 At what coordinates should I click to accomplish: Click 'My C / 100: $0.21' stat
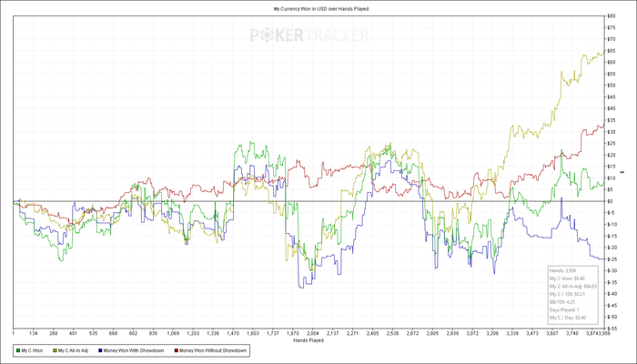[x=568, y=294]
